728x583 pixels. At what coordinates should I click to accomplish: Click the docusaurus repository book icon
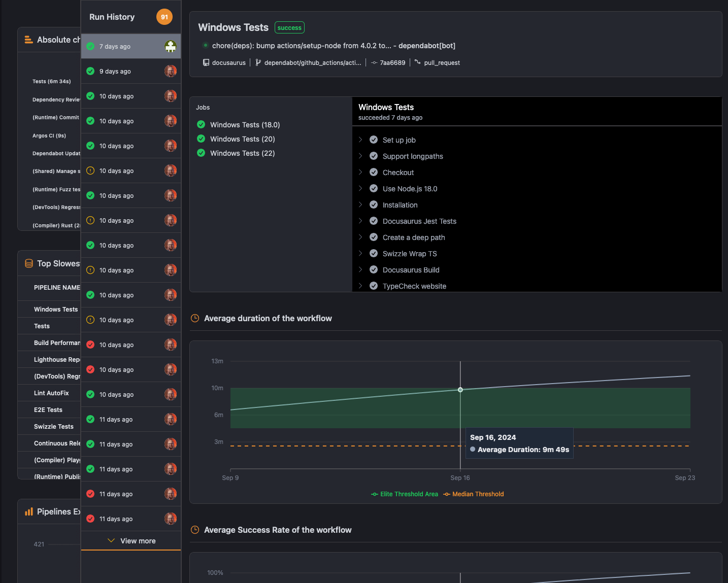[x=206, y=62]
